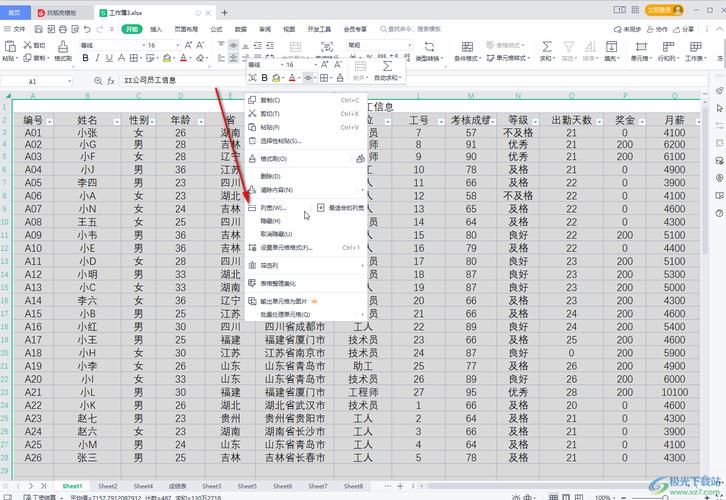This screenshot has width=726, height=500.
Task: Click the mini toolbar fill color bucket
Action: [276, 78]
